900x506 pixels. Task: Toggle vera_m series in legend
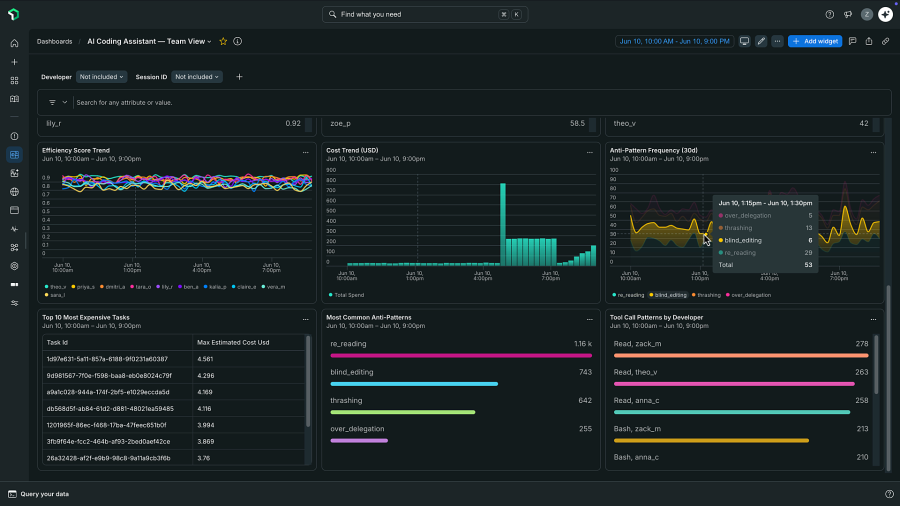[273, 287]
